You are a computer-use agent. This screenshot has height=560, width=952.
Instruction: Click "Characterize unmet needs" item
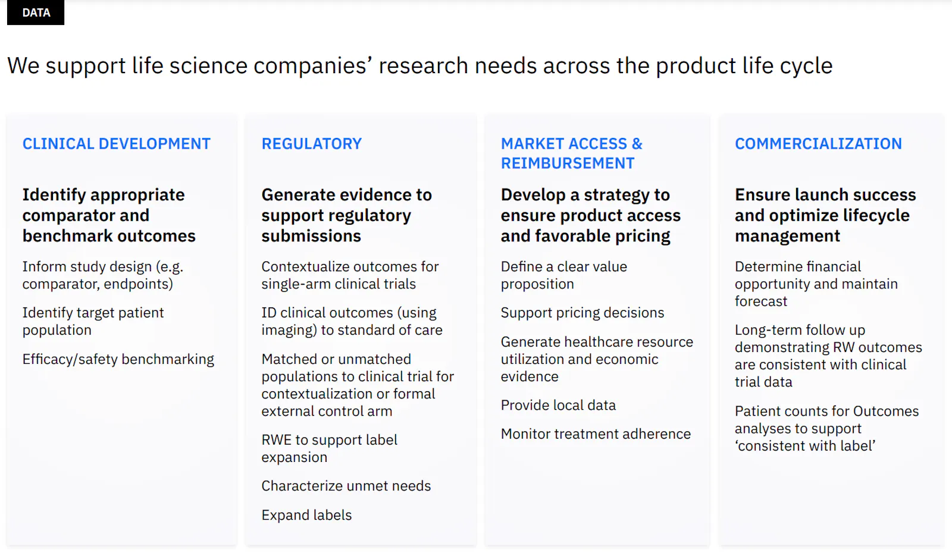coord(346,486)
